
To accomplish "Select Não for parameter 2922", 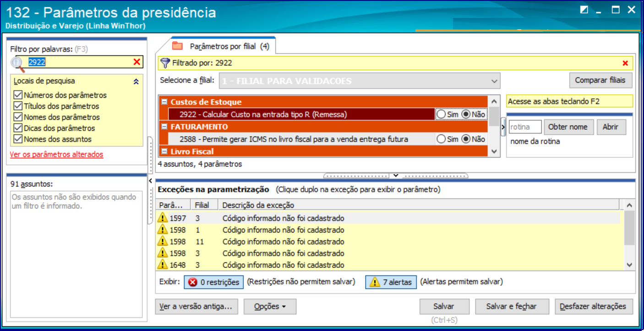I will pos(466,114).
